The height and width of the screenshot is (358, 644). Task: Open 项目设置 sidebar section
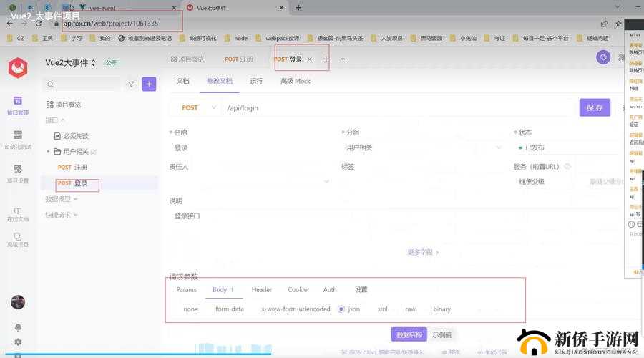[x=18, y=174]
